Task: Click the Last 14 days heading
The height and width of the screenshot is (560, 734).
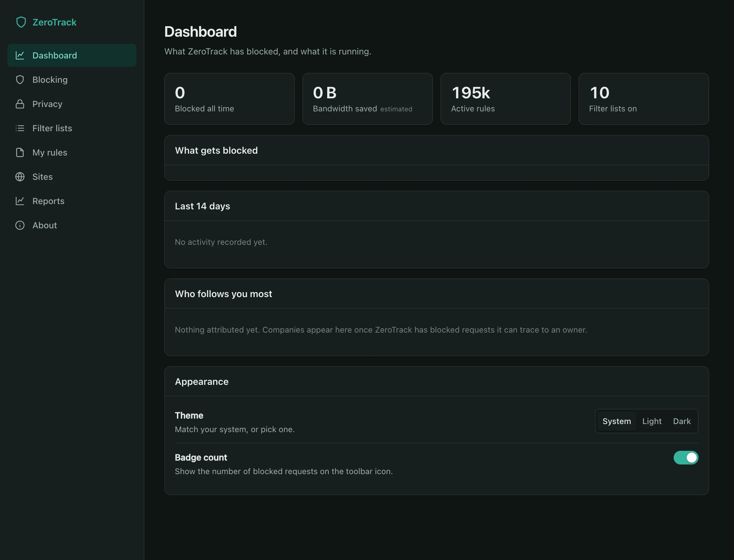Action: point(202,206)
